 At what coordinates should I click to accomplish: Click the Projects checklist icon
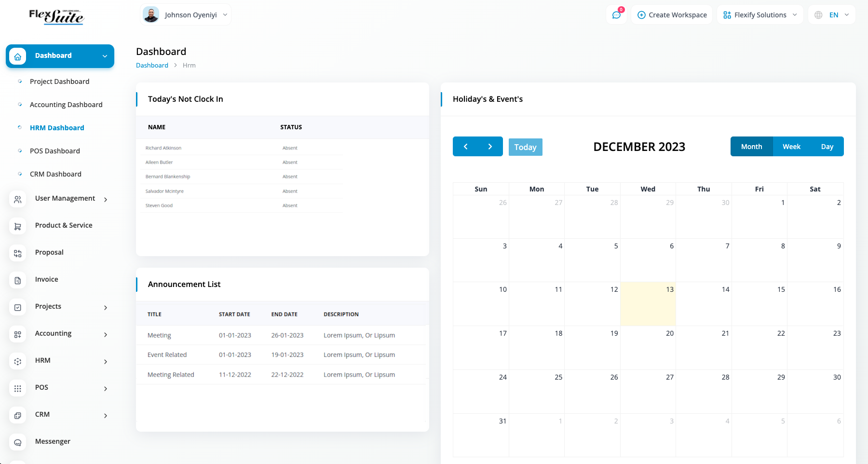coord(18,307)
